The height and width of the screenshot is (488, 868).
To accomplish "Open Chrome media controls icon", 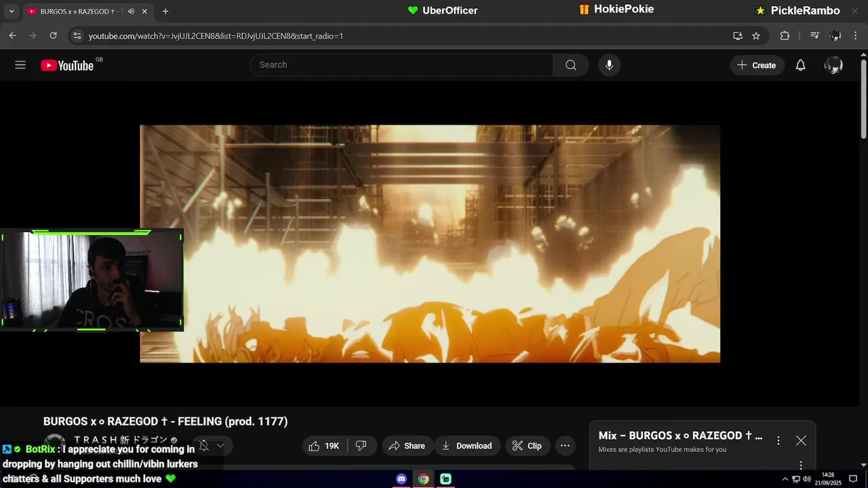I will click(x=815, y=36).
